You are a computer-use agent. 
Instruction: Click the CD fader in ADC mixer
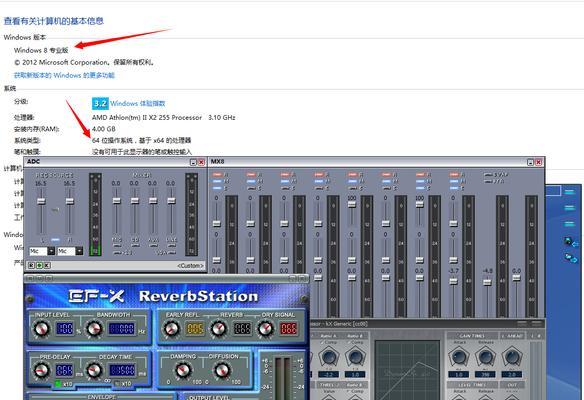[x=135, y=201]
